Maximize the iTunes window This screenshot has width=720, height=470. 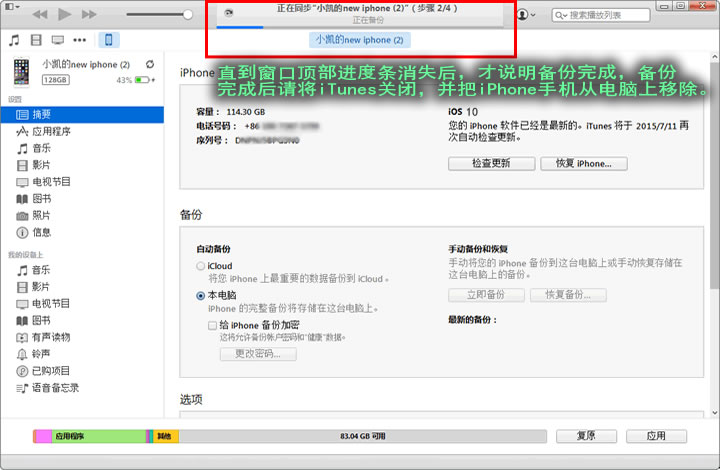(680, 6)
